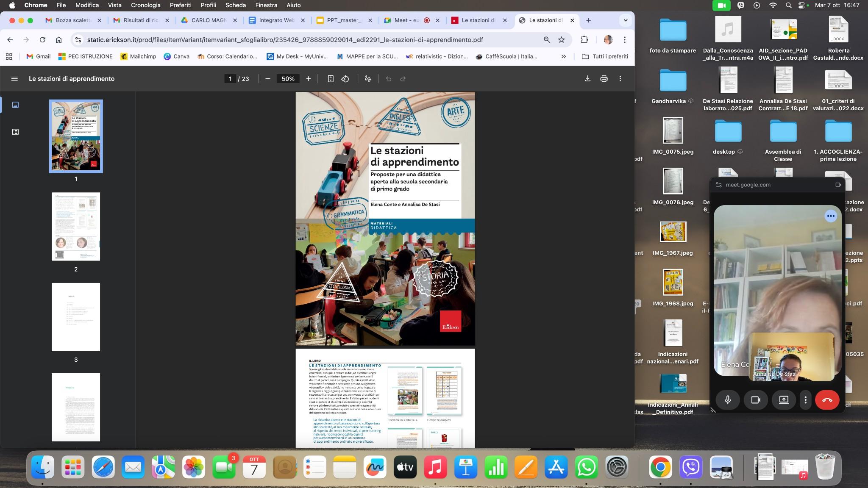The width and height of the screenshot is (868, 488).
Task: Show document outline in sidebar
Action: [15, 132]
